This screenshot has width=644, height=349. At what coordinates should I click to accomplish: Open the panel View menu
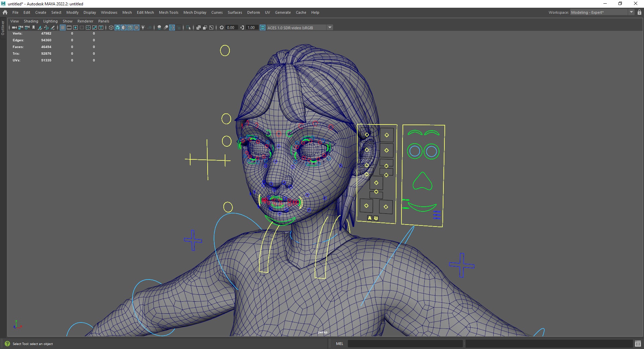(x=15, y=21)
